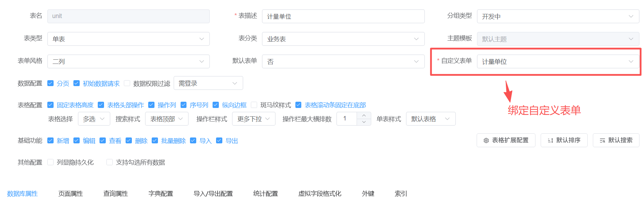
Task: Click the 默认搜索 search button
Action: [x=616, y=140]
